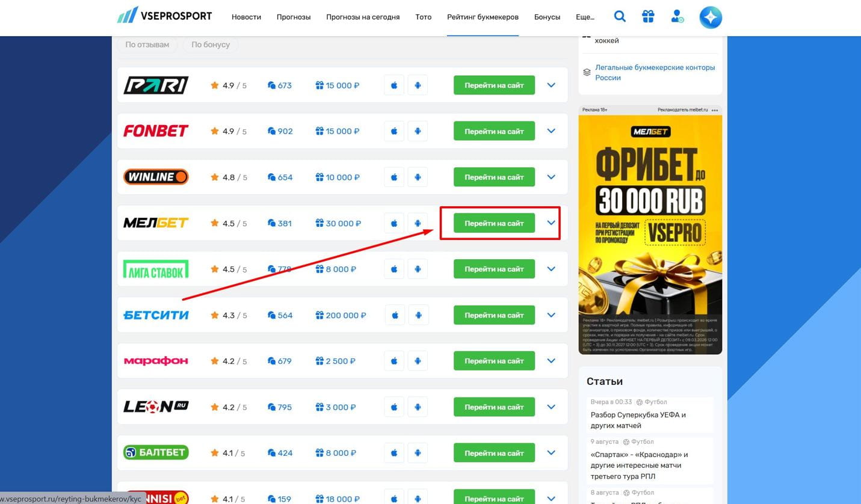Open Android app icon for PARI
The height and width of the screenshot is (504, 861).
click(418, 85)
